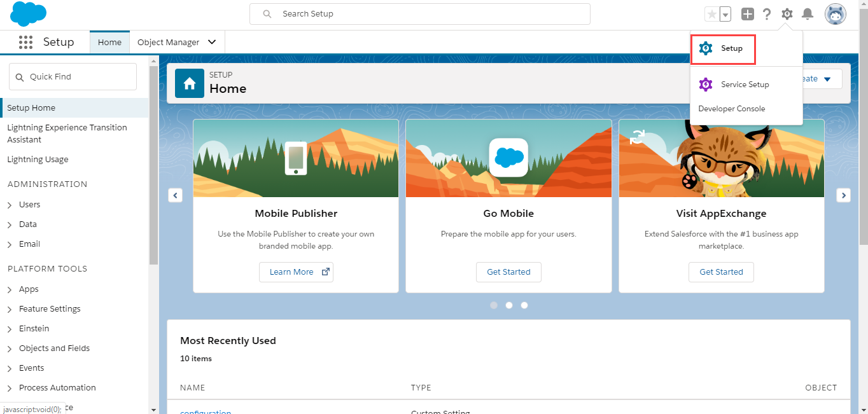Viewport: 868px width, 414px height.
Task: Click Get Started on Visit AppExchange card
Action: click(x=721, y=272)
